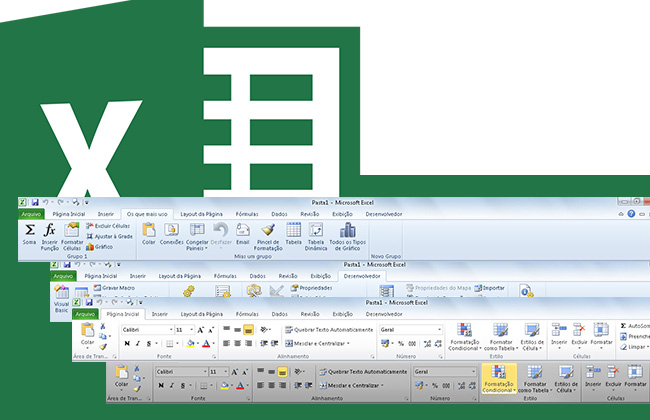
Task: Open Formatação Condicional in white ribbon
Action: (x=465, y=336)
